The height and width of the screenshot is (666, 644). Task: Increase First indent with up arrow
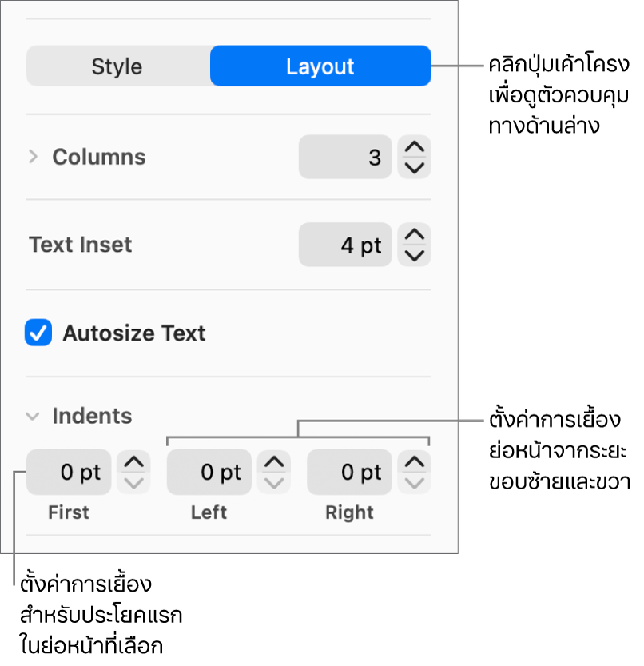pos(133,462)
